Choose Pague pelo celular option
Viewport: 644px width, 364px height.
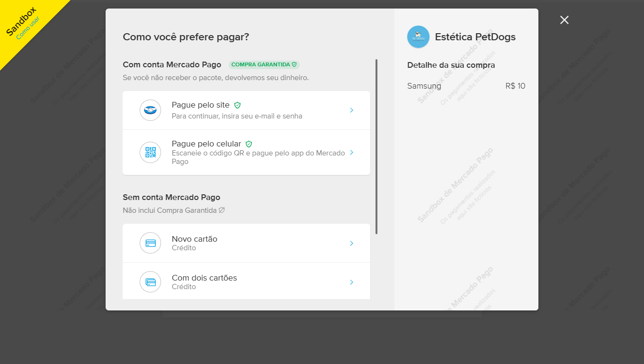246,153
